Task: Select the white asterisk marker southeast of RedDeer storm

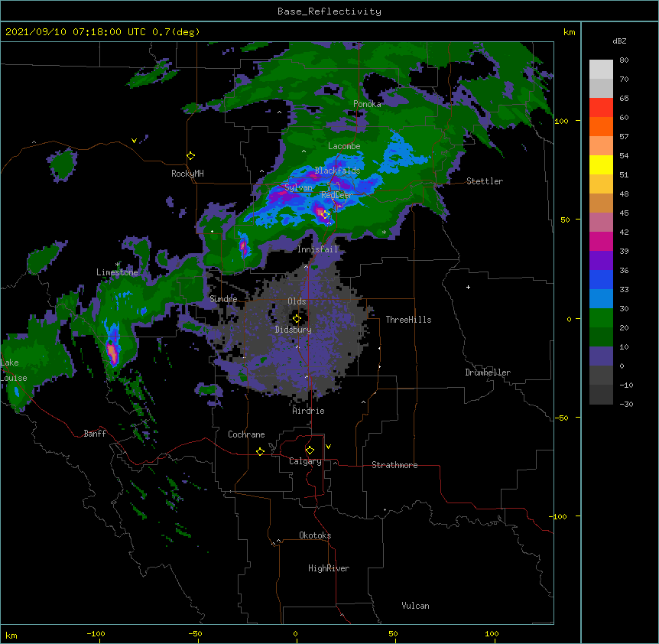Action: (384, 232)
